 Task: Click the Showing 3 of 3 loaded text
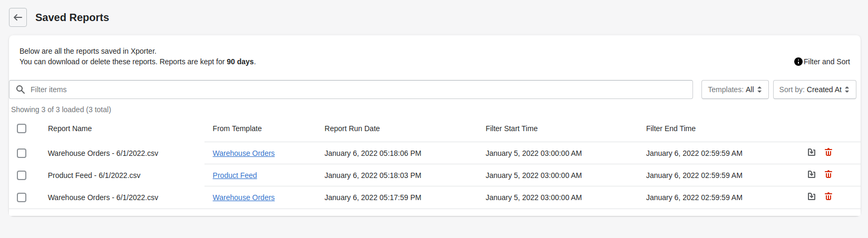(61, 110)
